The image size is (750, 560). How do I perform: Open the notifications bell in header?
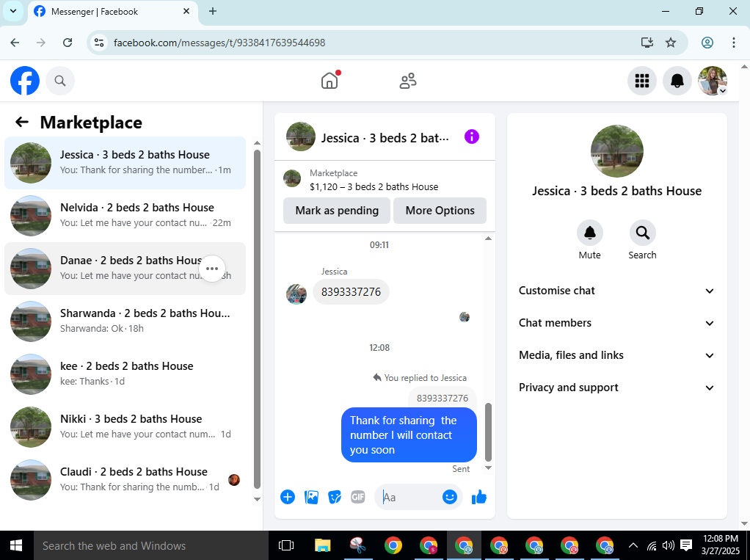[677, 81]
